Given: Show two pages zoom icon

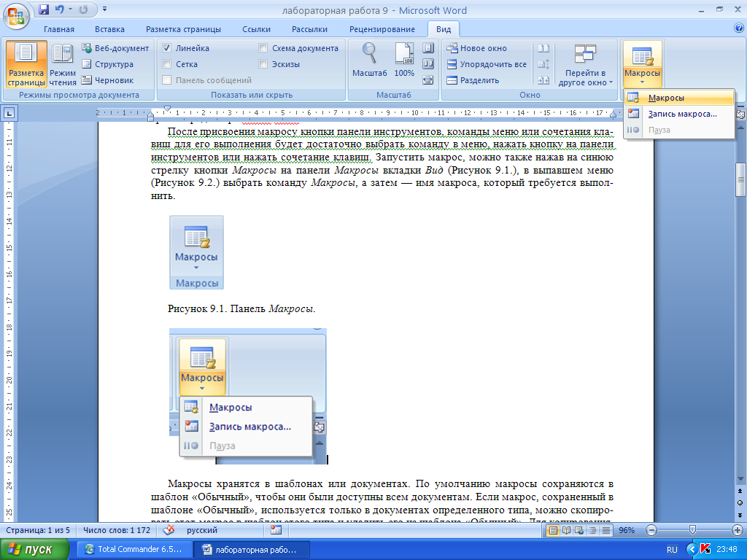Looking at the screenshot, I should (x=428, y=64).
